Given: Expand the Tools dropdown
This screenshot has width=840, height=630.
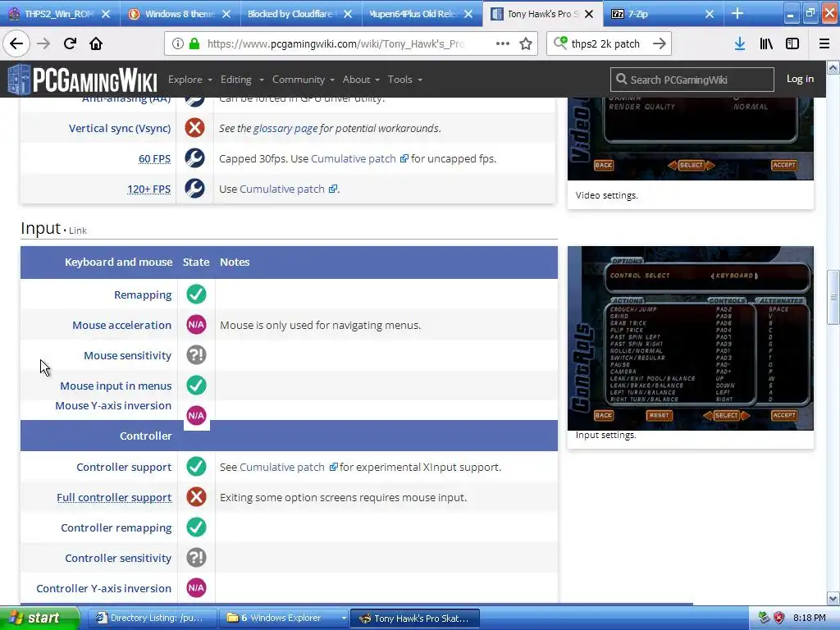Looking at the screenshot, I should pos(405,80).
